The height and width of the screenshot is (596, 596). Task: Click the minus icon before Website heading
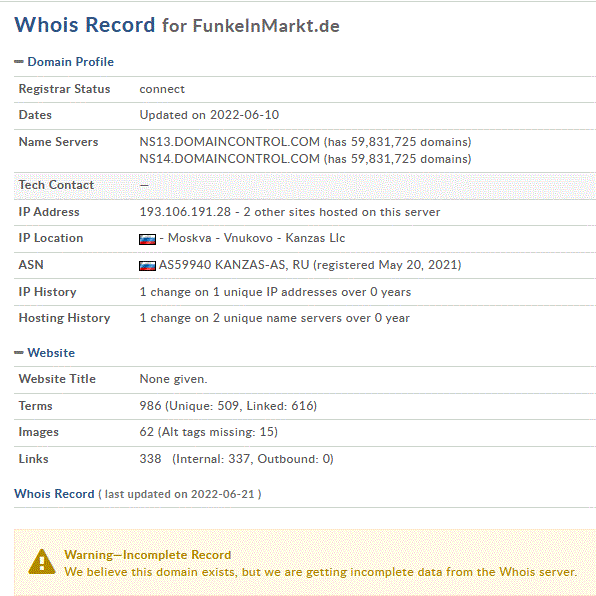point(19,353)
